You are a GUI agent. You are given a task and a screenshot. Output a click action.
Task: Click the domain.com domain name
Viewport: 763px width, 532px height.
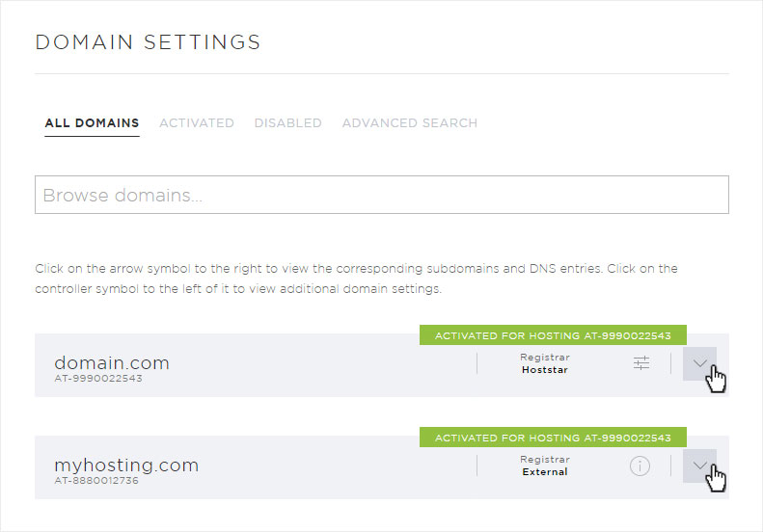[112, 362]
